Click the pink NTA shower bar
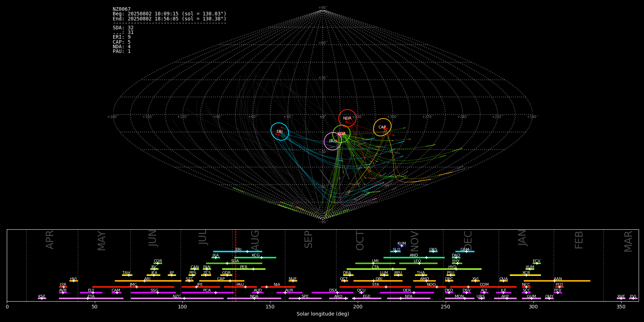Viewport: 644px width, 322px height. (409, 298)
